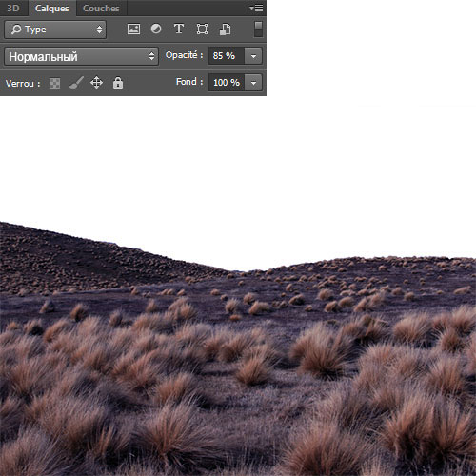
Task: Lock all layer attributes with padlock
Action: (x=118, y=83)
